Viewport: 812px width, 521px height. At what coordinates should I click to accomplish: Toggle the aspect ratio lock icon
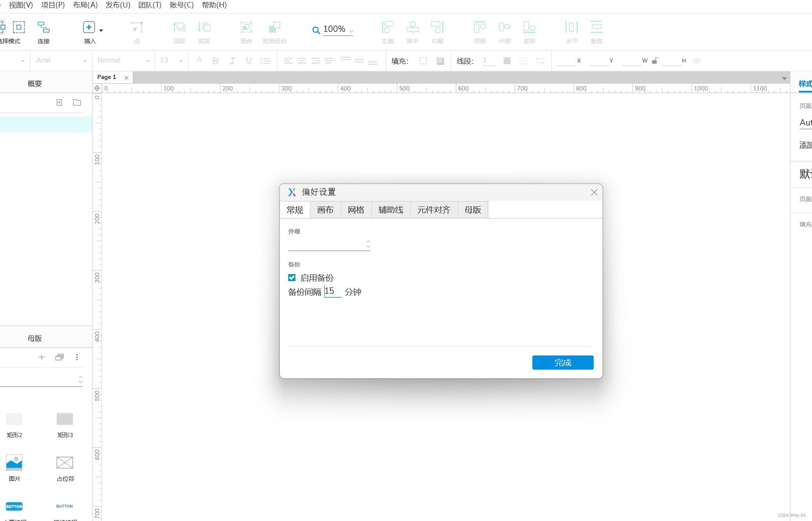tap(655, 61)
